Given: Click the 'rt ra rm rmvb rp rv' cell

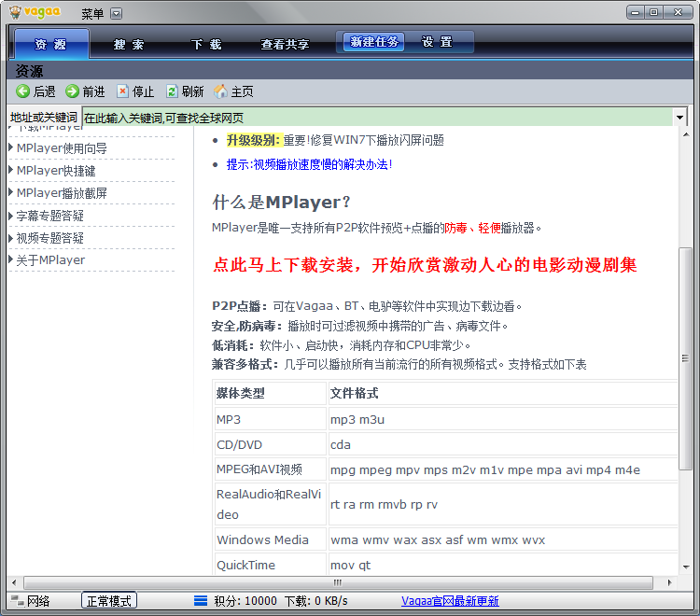Looking at the screenshot, I should pyautogui.click(x=503, y=504).
